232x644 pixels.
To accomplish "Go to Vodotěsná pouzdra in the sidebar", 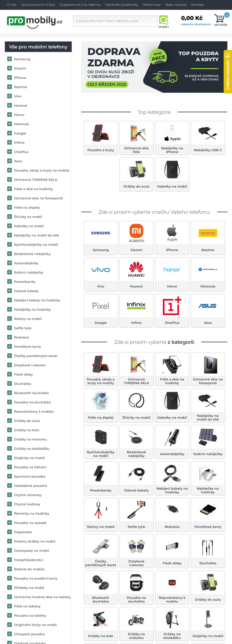I will click(x=30, y=486).
